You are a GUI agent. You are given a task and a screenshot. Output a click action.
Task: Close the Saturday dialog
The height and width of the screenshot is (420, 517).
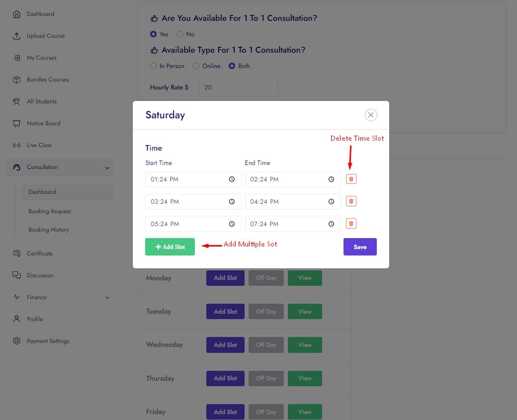(371, 115)
